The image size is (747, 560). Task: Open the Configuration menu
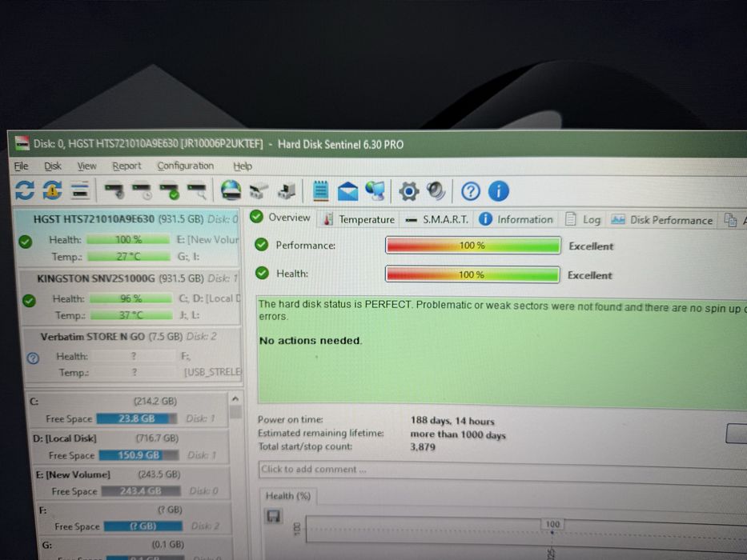tap(185, 166)
